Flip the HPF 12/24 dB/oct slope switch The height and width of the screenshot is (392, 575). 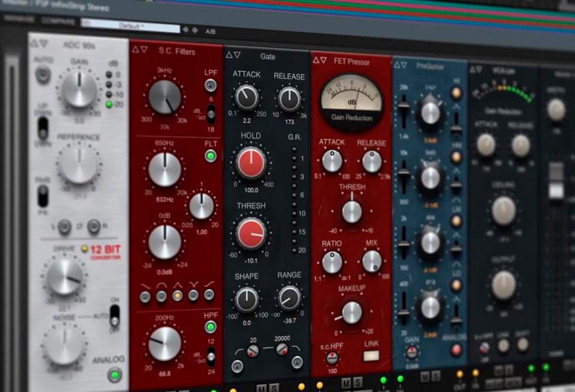210,356
